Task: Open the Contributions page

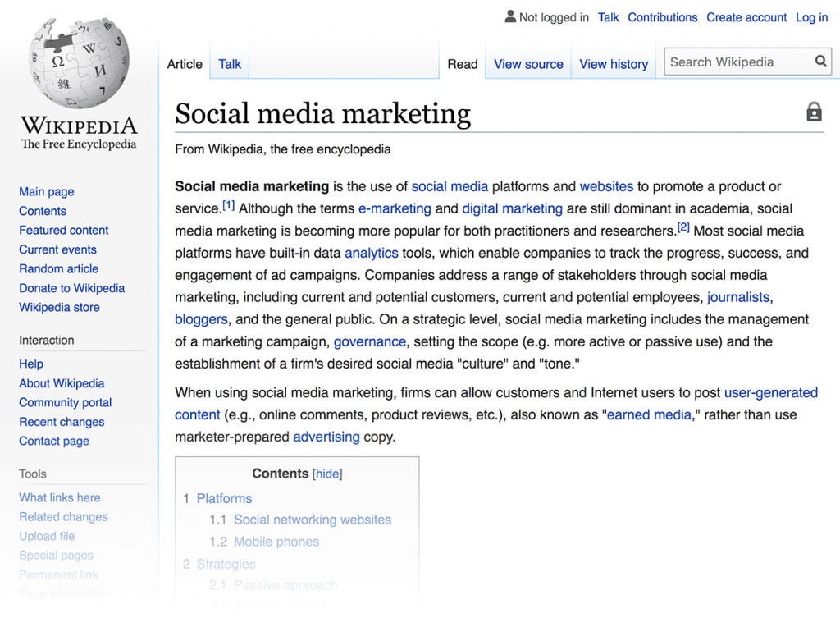Action: [662, 16]
